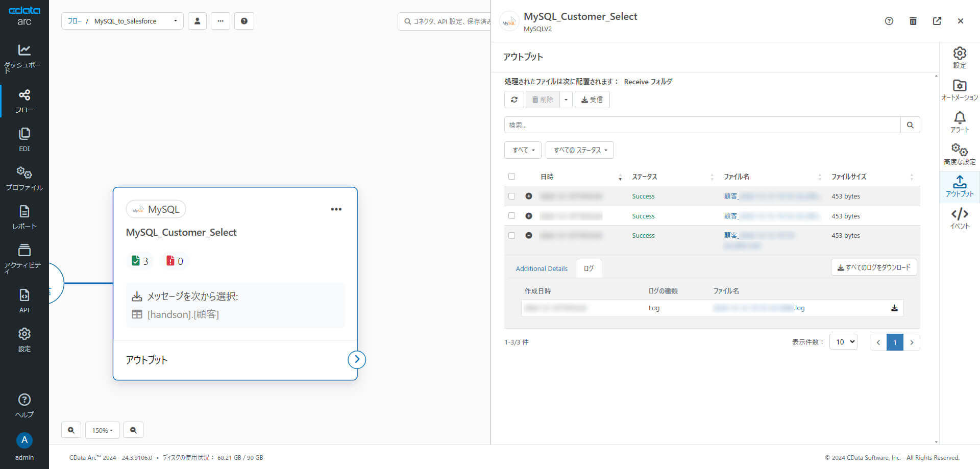This screenshot has width=980, height=469.
Task: Click the zoom out magnifier on canvas
Action: [133, 430]
